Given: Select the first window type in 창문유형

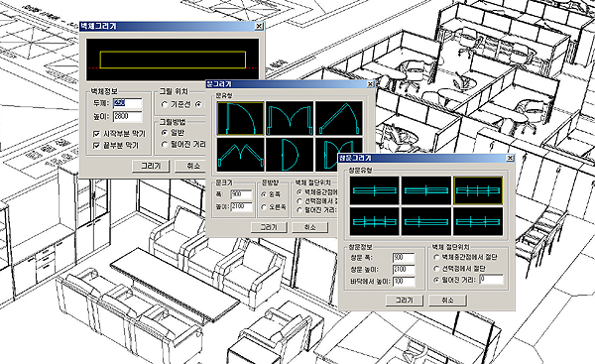Looking at the screenshot, I should tap(375, 190).
